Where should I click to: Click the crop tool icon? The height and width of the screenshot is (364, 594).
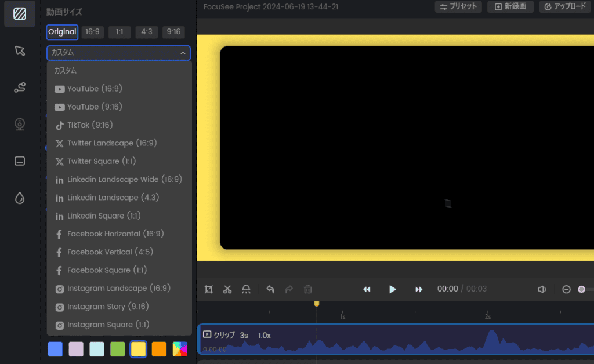click(209, 289)
